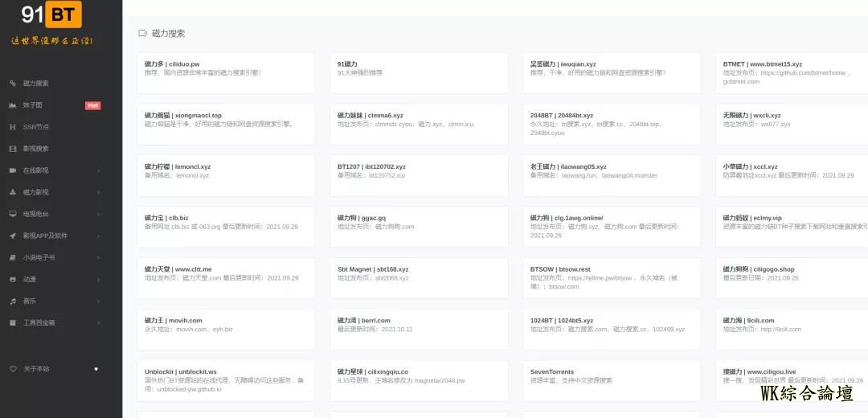Open the 老王磁力 | ilaowang05.xyz card
868x418 pixels.
tap(612, 175)
